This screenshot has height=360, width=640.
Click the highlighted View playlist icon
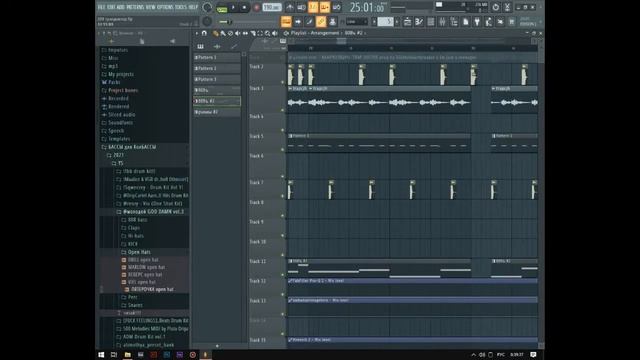(286, 22)
